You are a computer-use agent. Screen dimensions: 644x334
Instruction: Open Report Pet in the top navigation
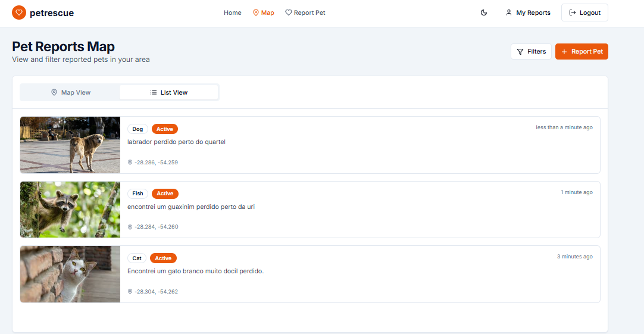[305, 13]
